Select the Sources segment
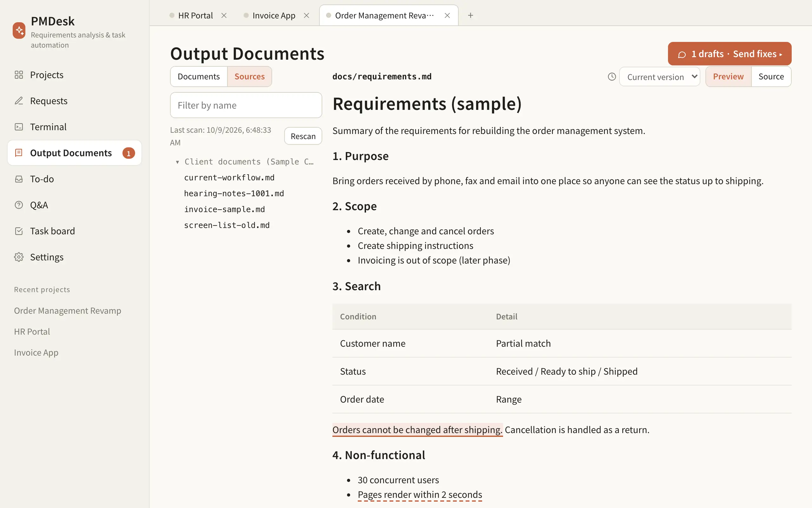This screenshot has height=508, width=812. point(249,77)
